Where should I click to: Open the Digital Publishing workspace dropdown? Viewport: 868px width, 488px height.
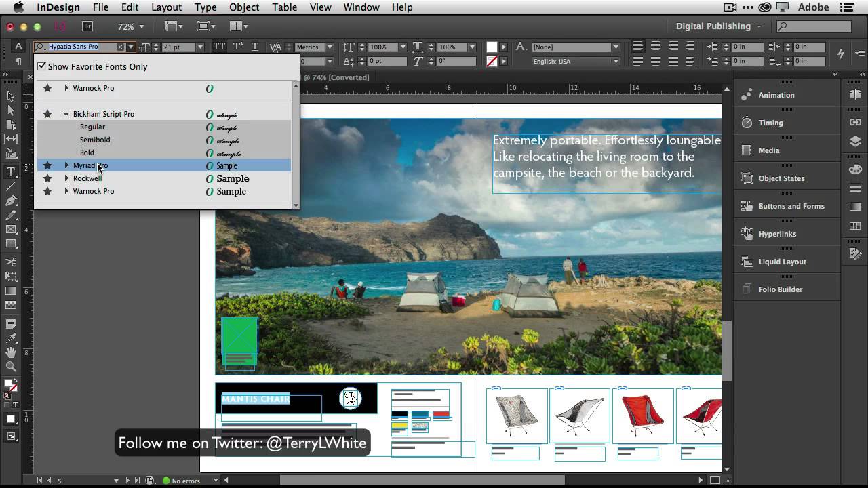click(x=718, y=26)
